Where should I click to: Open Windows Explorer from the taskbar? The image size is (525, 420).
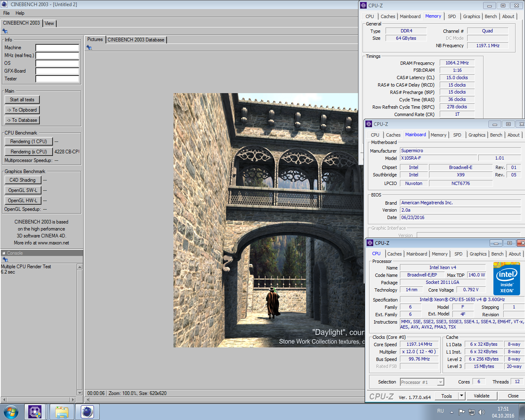point(62,411)
